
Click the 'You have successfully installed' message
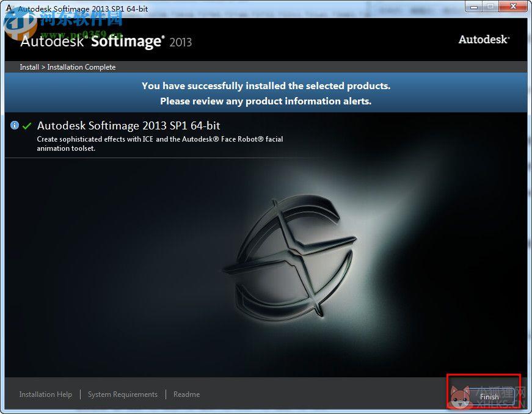(x=266, y=85)
